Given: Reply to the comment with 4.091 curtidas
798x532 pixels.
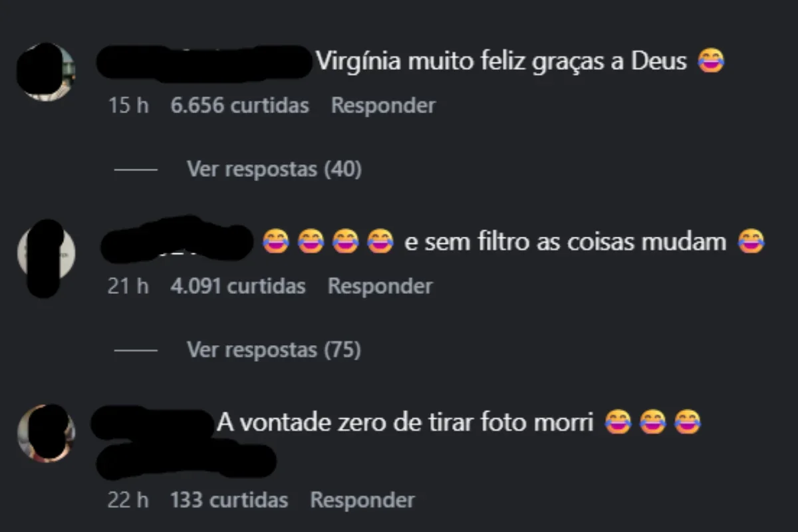Looking at the screenshot, I should pos(380,286).
